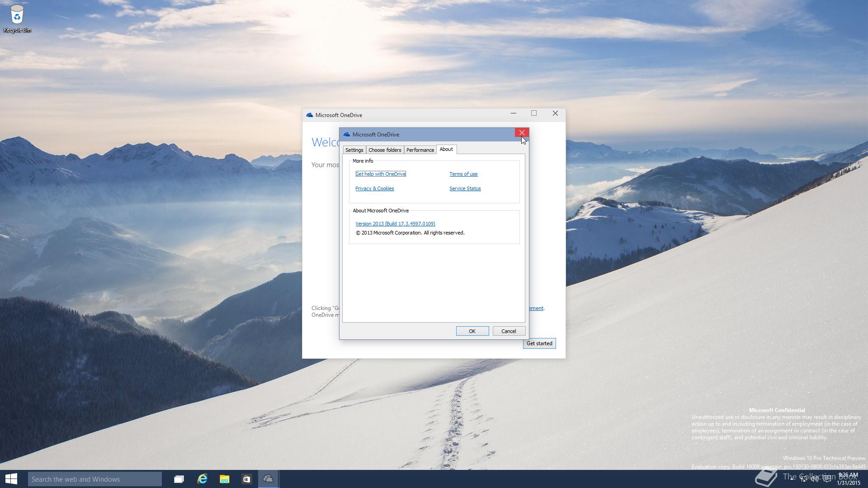Open the Action Center notifications icon
This screenshot has height=488, width=868.
pyautogui.click(x=827, y=479)
